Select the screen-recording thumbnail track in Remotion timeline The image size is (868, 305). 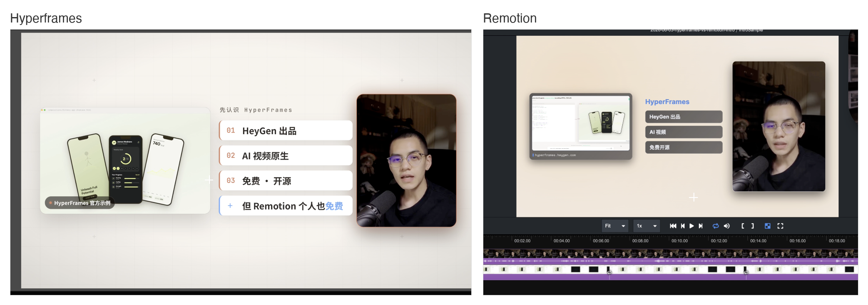click(x=670, y=270)
